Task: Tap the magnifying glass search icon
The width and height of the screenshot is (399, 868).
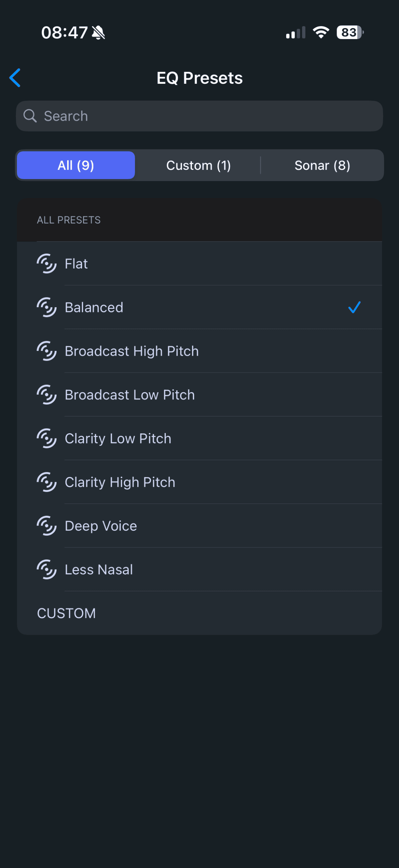Action: [x=30, y=116]
